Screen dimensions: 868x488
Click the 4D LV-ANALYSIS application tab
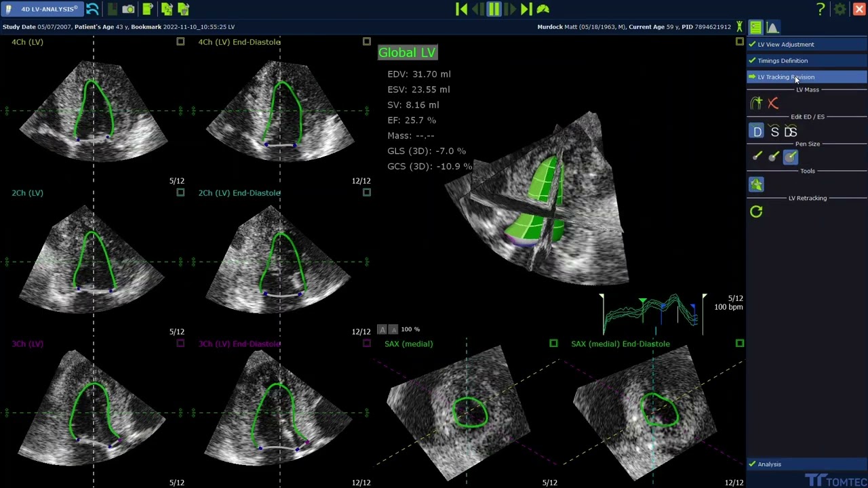coord(43,9)
